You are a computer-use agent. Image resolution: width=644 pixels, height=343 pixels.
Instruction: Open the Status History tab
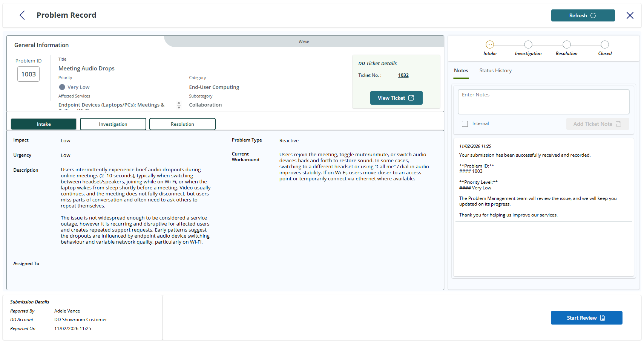(x=495, y=71)
